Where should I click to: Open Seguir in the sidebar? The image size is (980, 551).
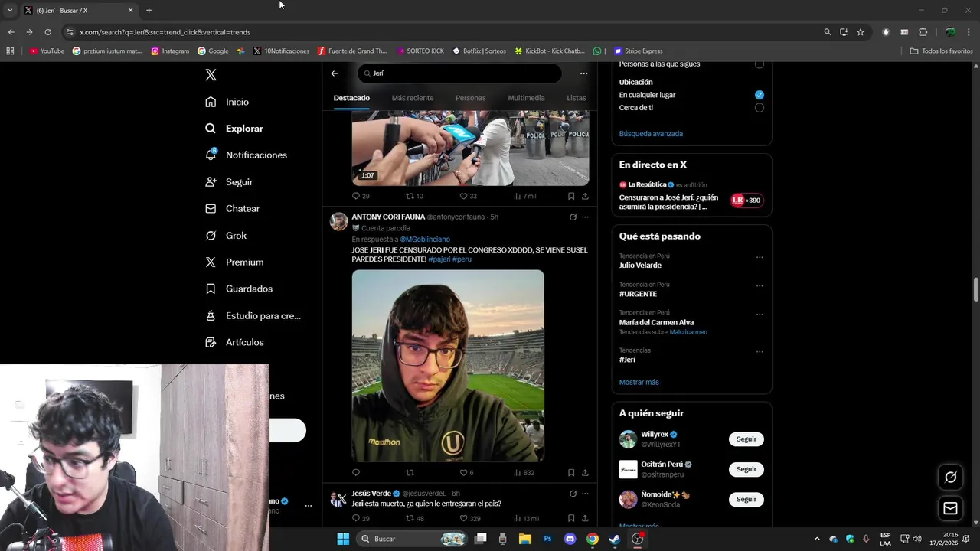(x=229, y=182)
